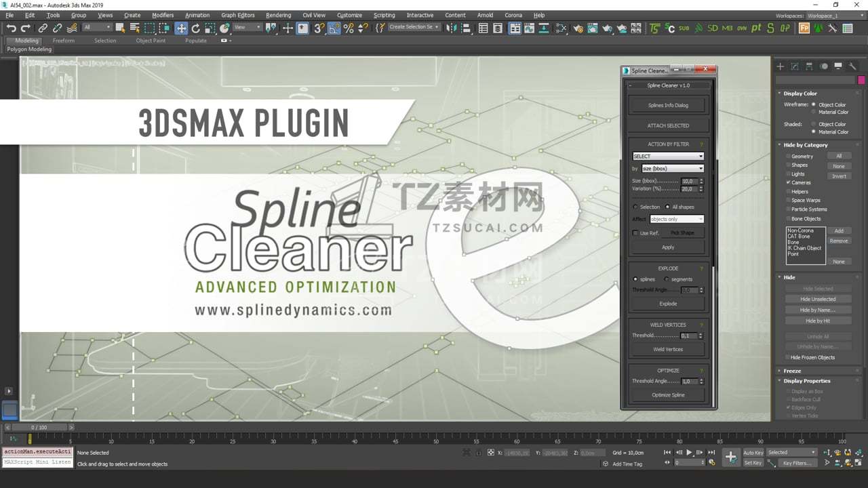The height and width of the screenshot is (488, 868).
Task: Click the 0 / 100 time slider
Action: click(x=39, y=428)
